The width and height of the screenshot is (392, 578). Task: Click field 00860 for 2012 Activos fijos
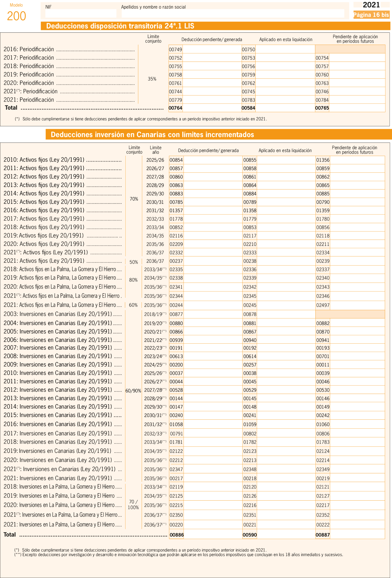tap(213, 177)
